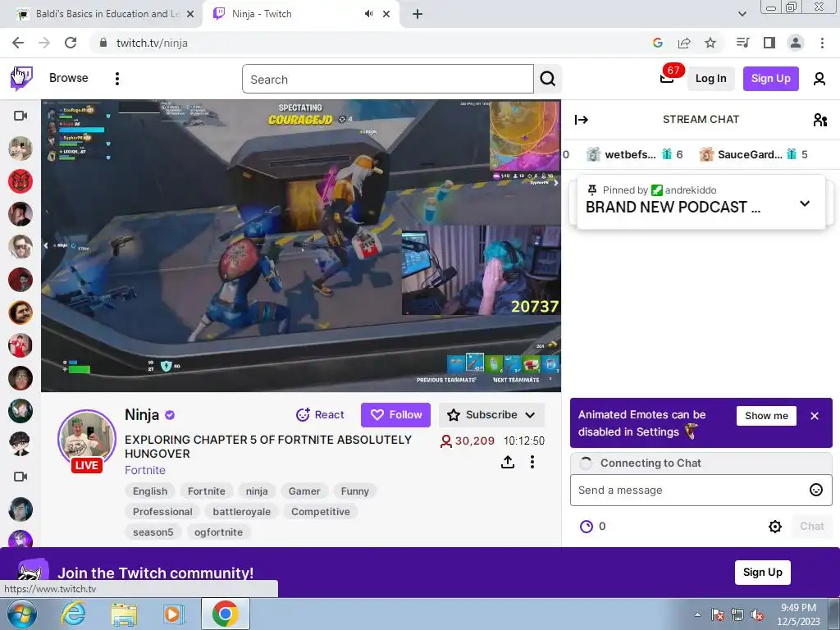Close the Baldi's Basics tab
Viewport: 840px width, 630px height.
pyautogui.click(x=189, y=14)
